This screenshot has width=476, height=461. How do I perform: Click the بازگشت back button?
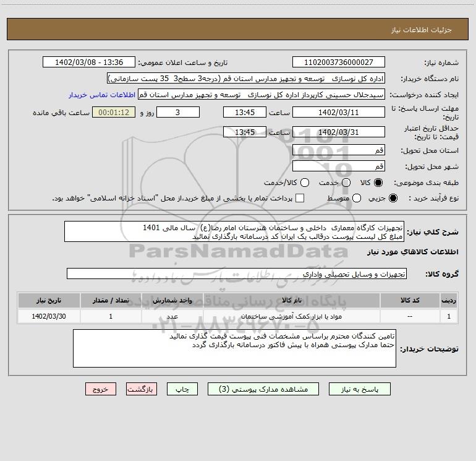click(142, 389)
